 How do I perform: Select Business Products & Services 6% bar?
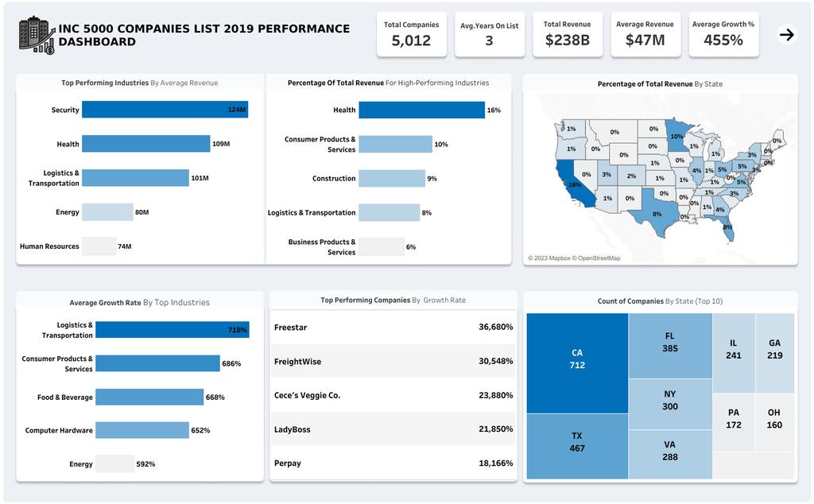point(381,246)
